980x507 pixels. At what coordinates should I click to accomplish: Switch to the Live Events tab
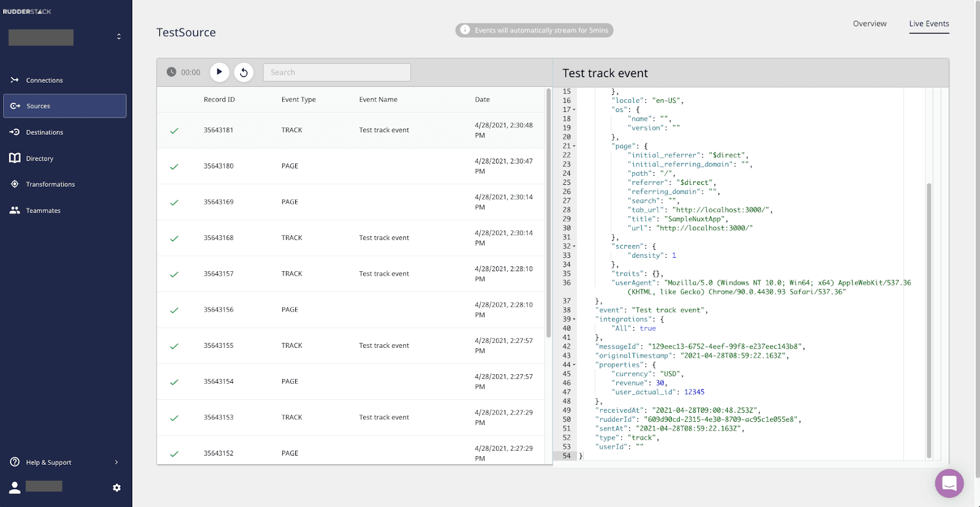(929, 24)
